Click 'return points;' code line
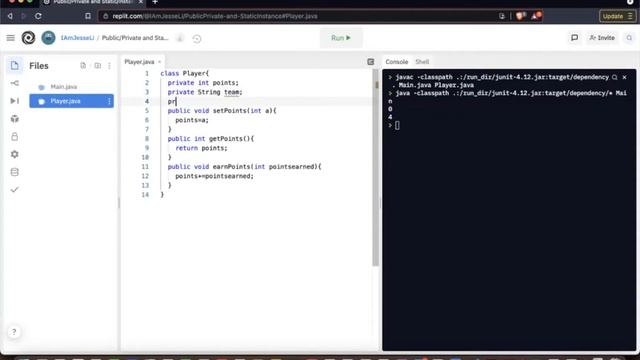The width and height of the screenshot is (640, 360). pos(201,148)
